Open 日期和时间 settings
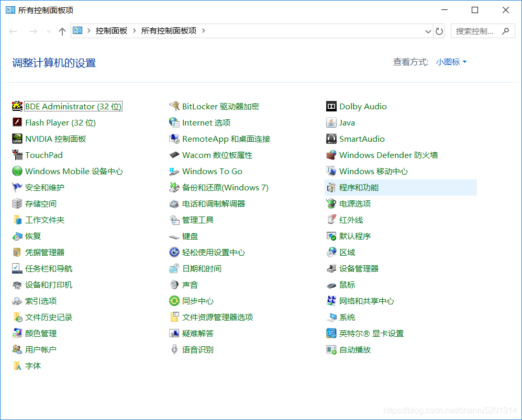The width and height of the screenshot is (522, 420). (202, 268)
